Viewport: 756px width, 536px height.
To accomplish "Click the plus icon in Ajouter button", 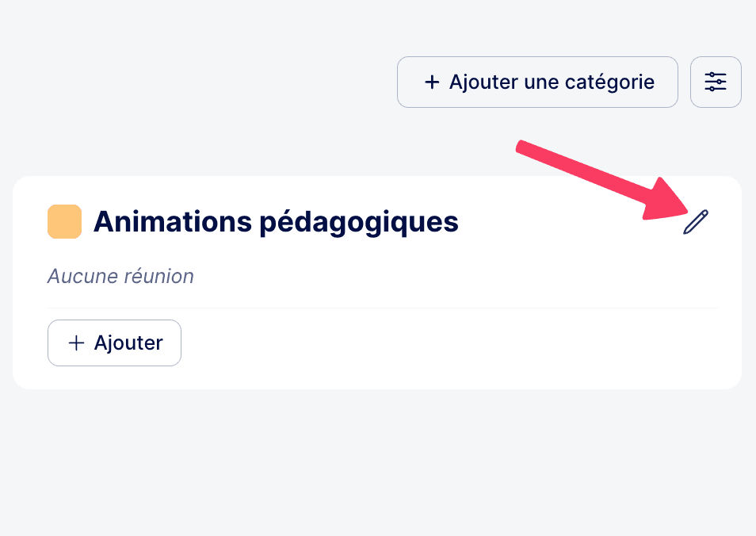I will point(76,343).
